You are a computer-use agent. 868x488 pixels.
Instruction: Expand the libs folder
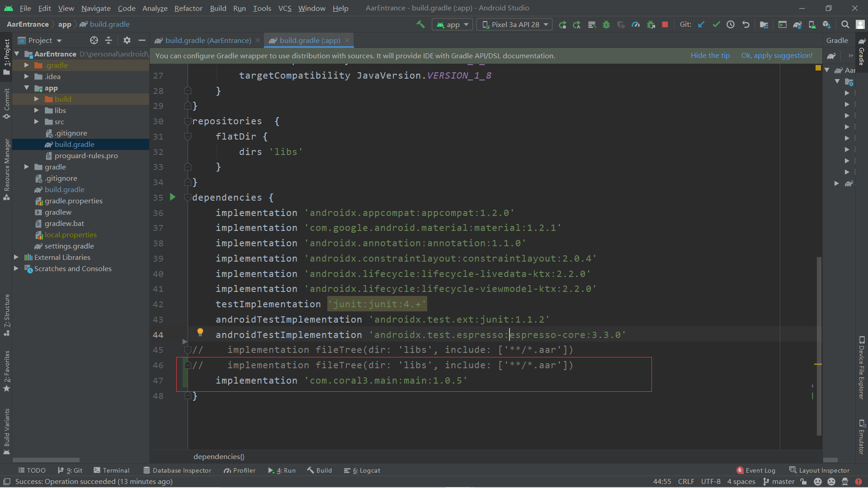click(x=37, y=110)
